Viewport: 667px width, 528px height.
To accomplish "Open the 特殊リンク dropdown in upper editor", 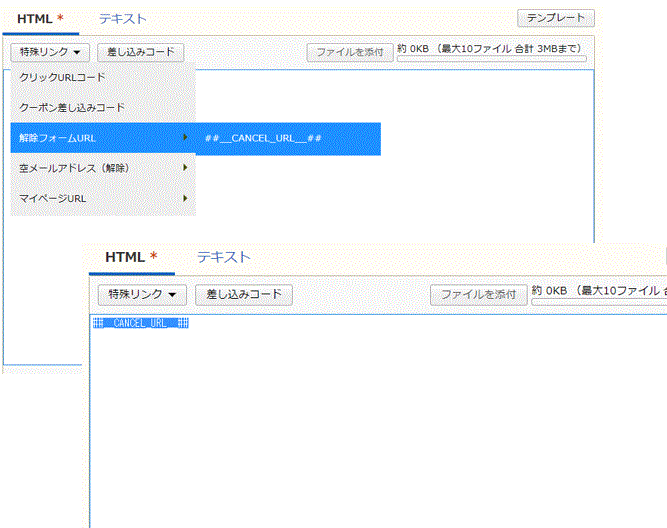I will pyautogui.click(x=50, y=52).
